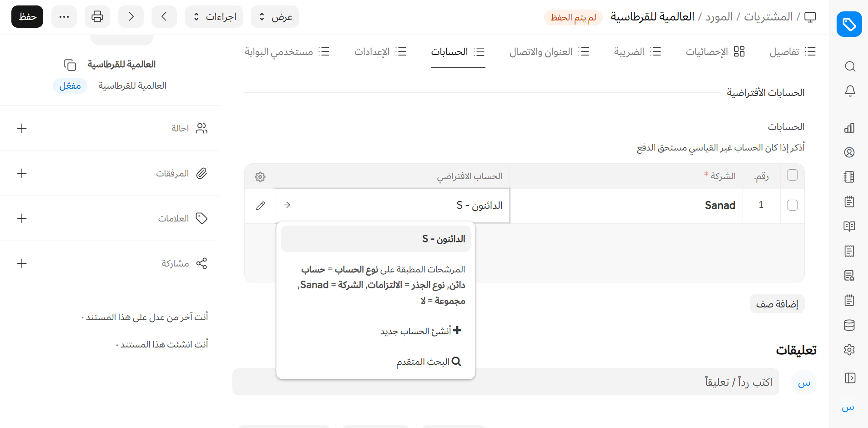Screen dimensions: 868x428
Task: Copy supplier name with copy icon
Action: pos(70,65)
